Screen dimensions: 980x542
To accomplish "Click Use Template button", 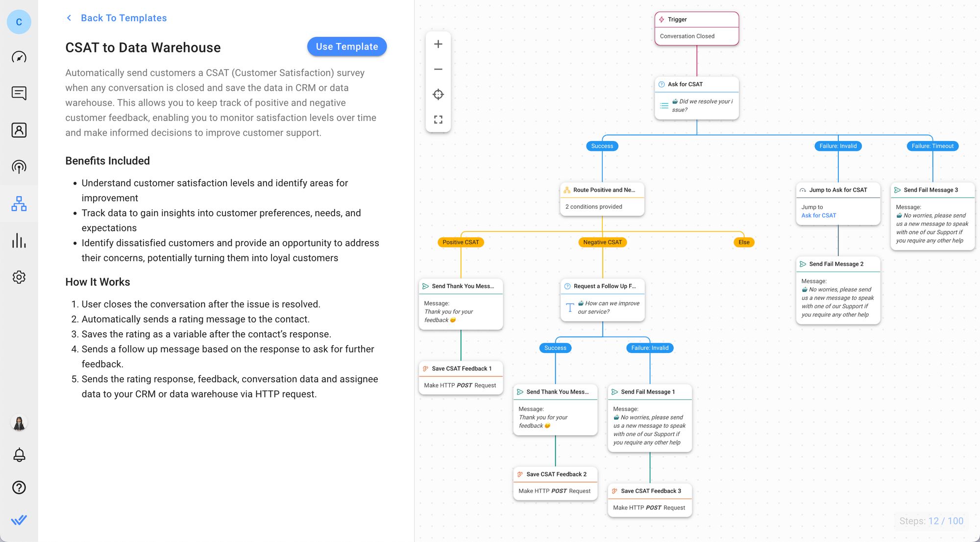I will (x=346, y=47).
